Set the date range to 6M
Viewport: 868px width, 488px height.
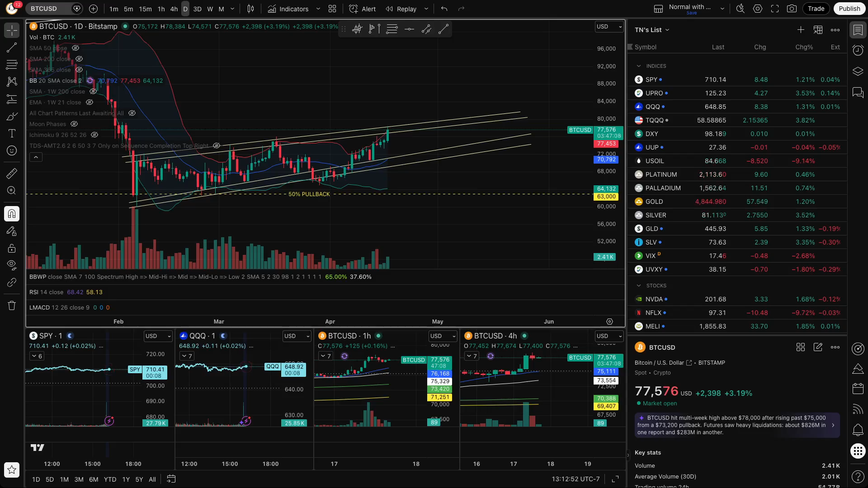pos(94,479)
